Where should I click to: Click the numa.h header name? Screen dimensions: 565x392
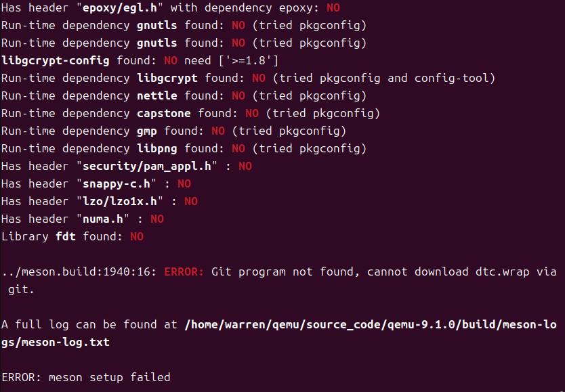pos(103,219)
